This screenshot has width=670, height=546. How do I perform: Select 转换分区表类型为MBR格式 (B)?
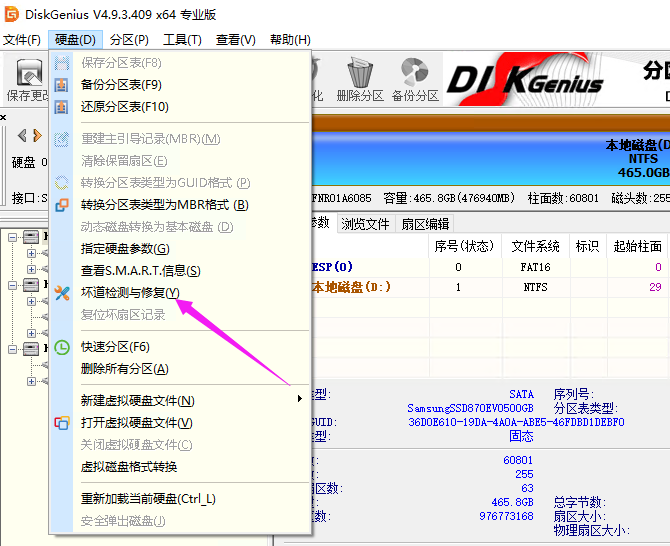click(x=180, y=205)
